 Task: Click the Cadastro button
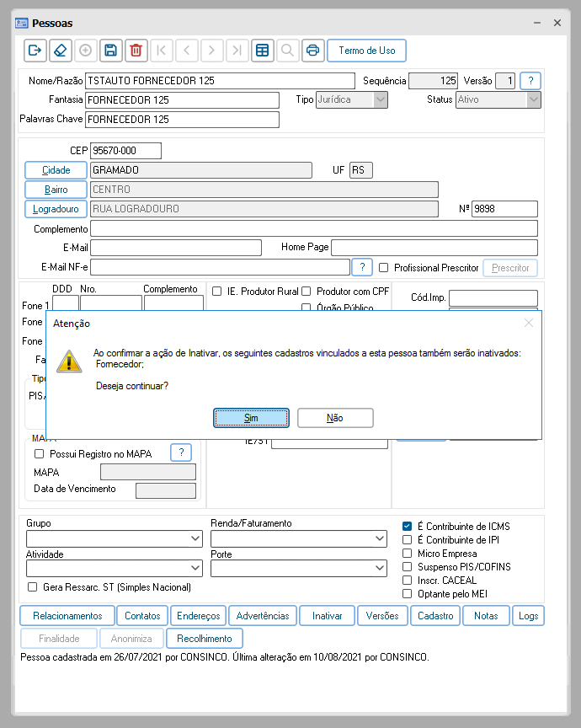click(435, 616)
